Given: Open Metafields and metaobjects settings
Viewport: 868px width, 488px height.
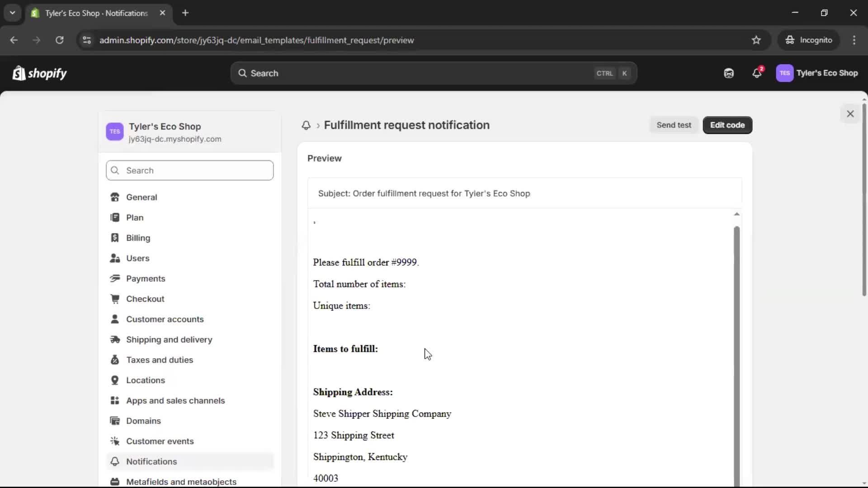Looking at the screenshot, I should (181, 482).
